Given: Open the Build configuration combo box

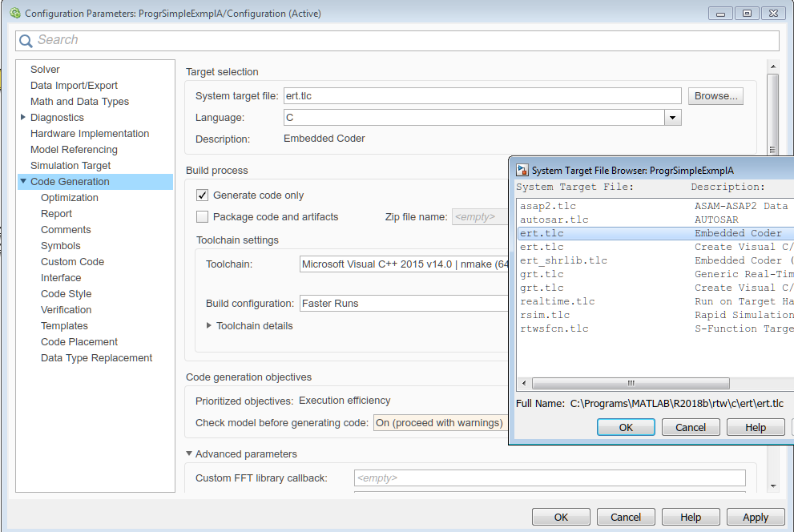Looking at the screenshot, I should [x=404, y=303].
